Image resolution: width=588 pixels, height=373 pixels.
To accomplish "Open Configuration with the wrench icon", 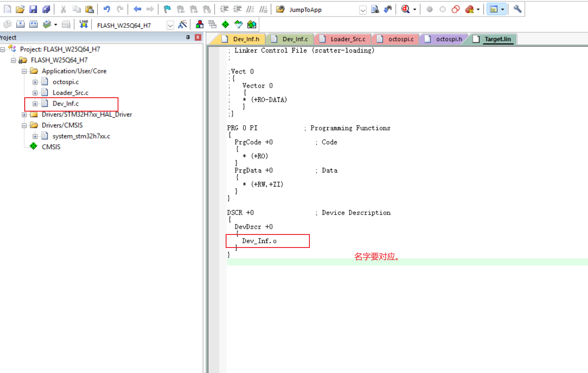I will pyautogui.click(x=517, y=9).
